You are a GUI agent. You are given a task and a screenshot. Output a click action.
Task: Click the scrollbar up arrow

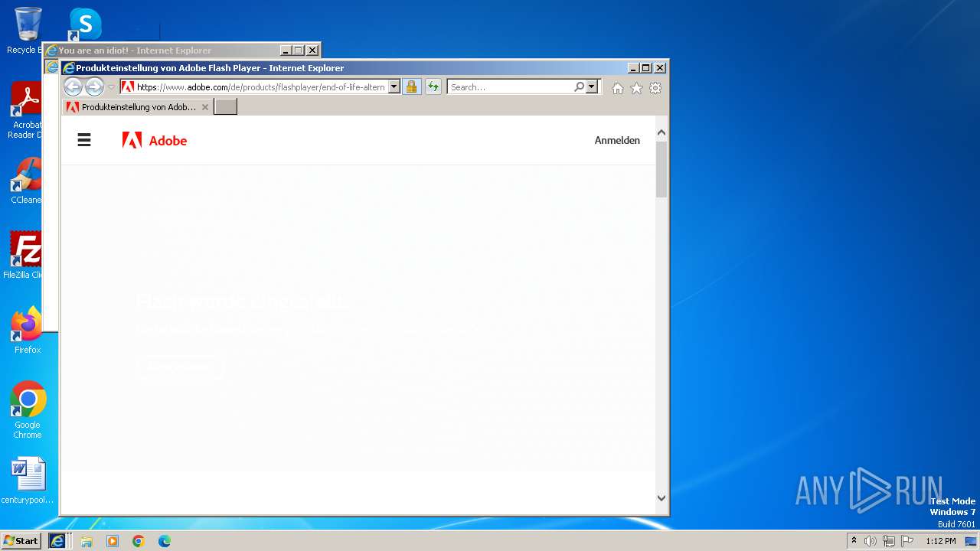coord(661,132)
